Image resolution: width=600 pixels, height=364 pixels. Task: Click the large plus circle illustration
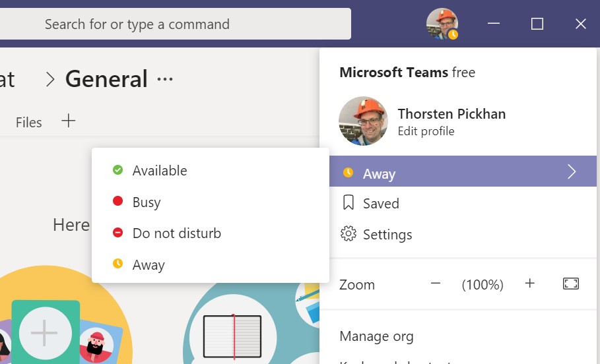pyautogui.click(x=44, y=334)
